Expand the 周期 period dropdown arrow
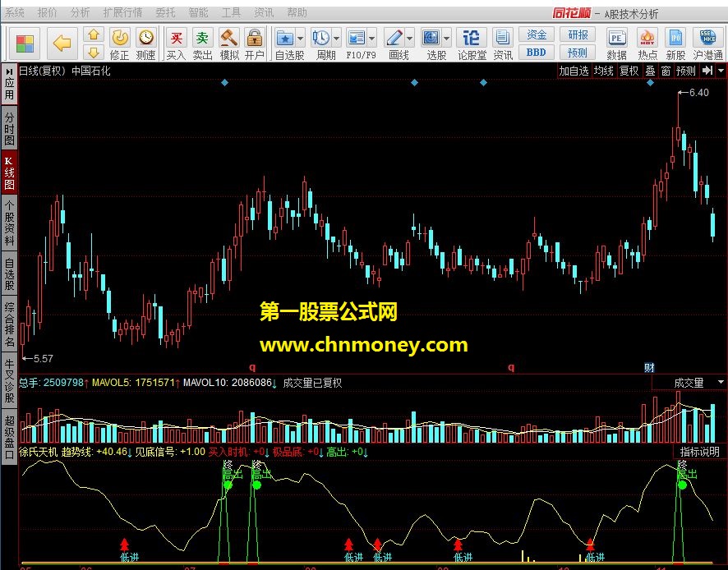728x570 pixels. coord(336,39)
